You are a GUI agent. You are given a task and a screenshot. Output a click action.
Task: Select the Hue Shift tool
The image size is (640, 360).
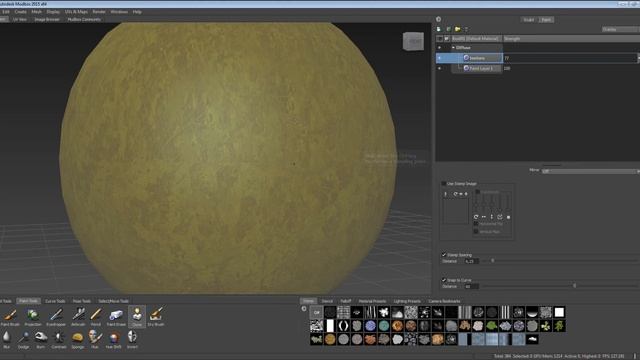tap(113, 340)
